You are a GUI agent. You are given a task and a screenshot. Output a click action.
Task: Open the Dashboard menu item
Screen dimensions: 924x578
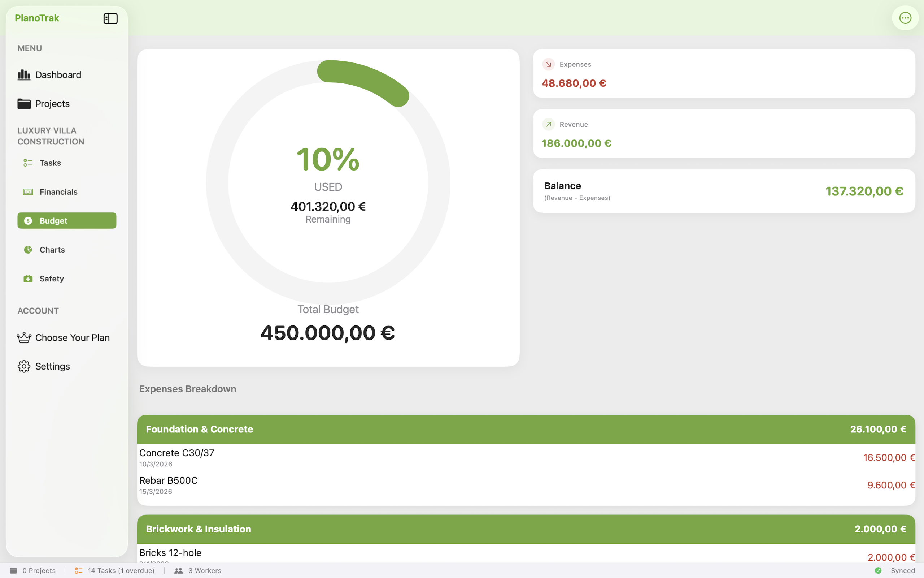pyautogui.click(x=67, y=75)
